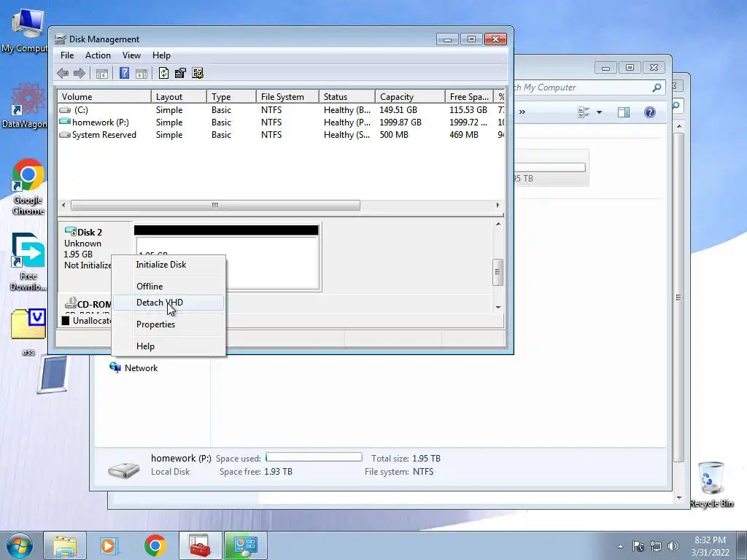Viewport: 747px width, 560px height.
Task: Click the Network icon in Explorer sidebar
Action: pyautogui.click(x=115, y=367)
